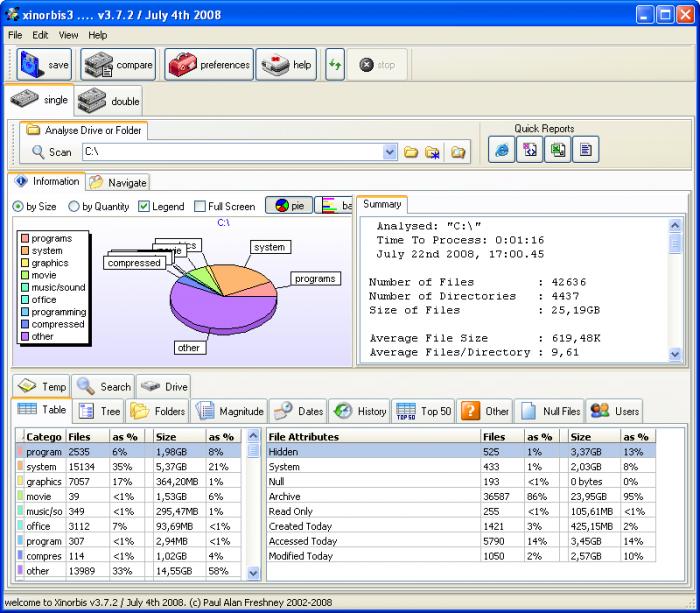Open the Excel quick report icon

[x=558, y=150]
